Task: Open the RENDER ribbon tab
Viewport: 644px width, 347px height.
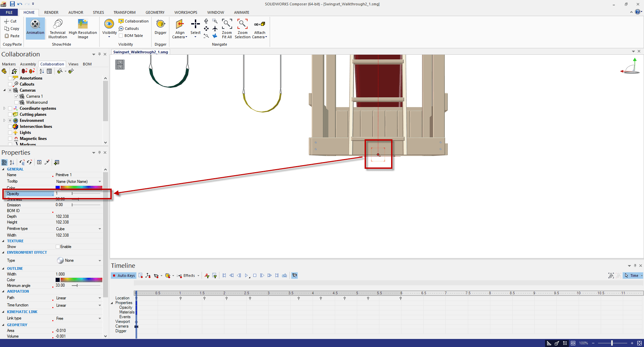Action: [51, 12]
